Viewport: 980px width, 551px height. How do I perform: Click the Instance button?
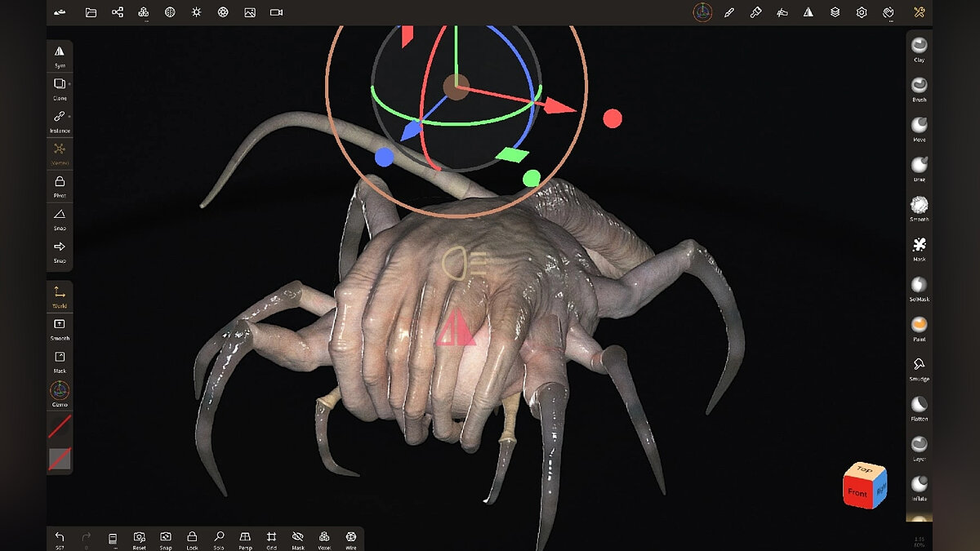tap(60, 121)
